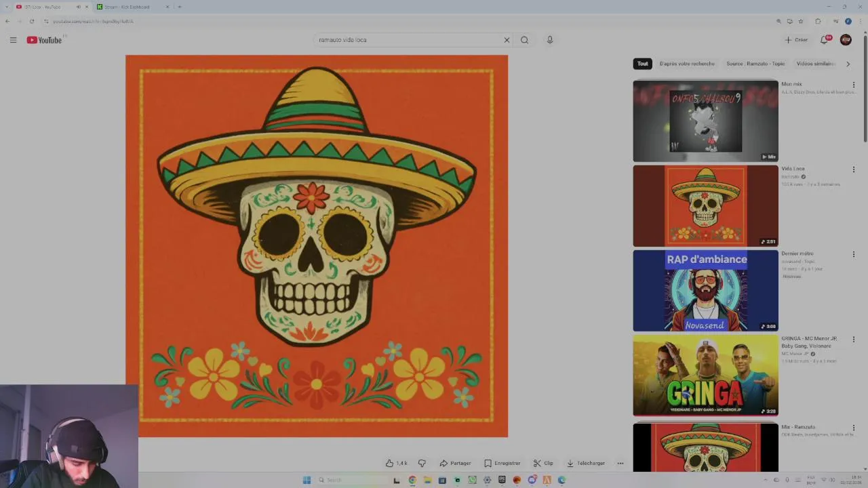Select the Source : Ramzuto - Topic chip
868x488 pixels.
coord(755,64)
